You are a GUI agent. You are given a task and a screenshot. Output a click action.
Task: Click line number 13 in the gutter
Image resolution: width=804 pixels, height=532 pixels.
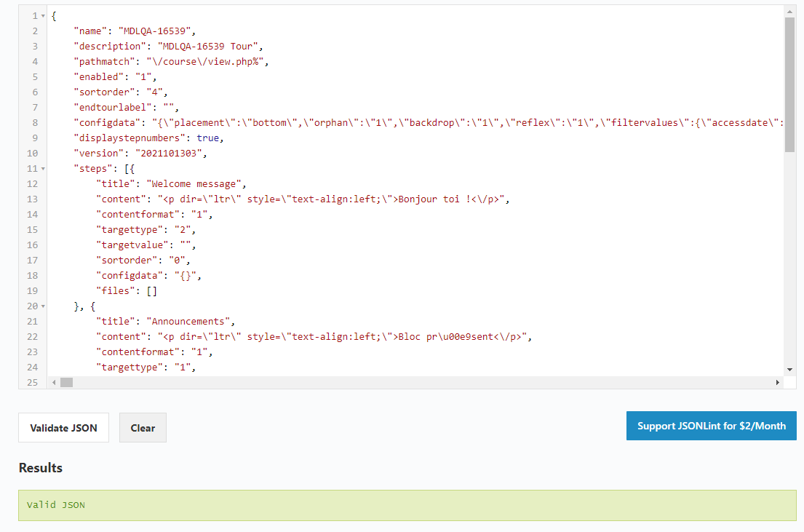pyautogui.click(x=32, y=199)
